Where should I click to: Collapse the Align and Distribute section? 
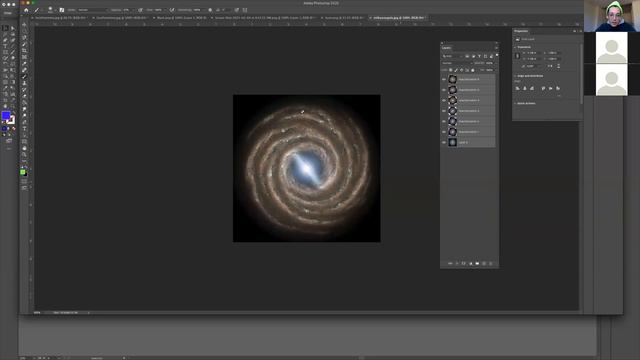515,76
